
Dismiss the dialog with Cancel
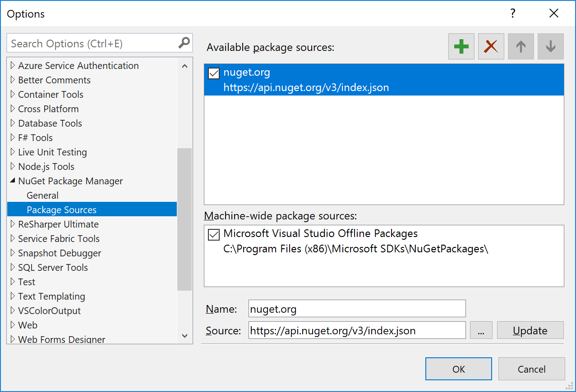coord(531,369)
